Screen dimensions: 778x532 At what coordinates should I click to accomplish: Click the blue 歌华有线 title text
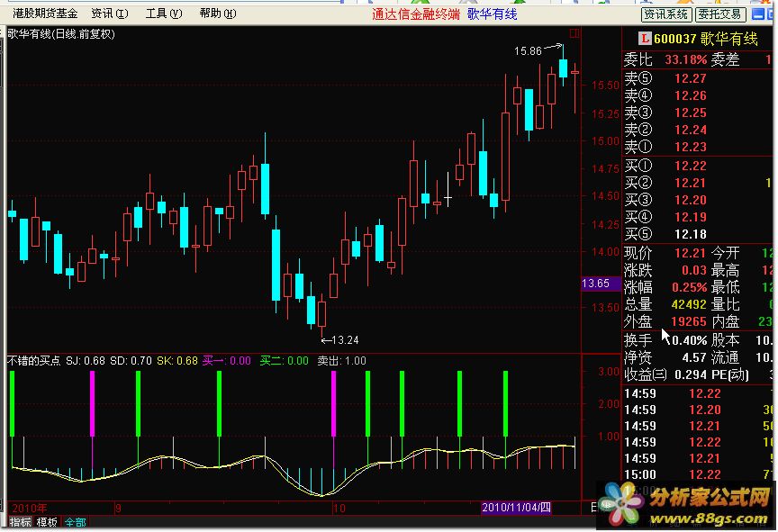tap(493, 14)
